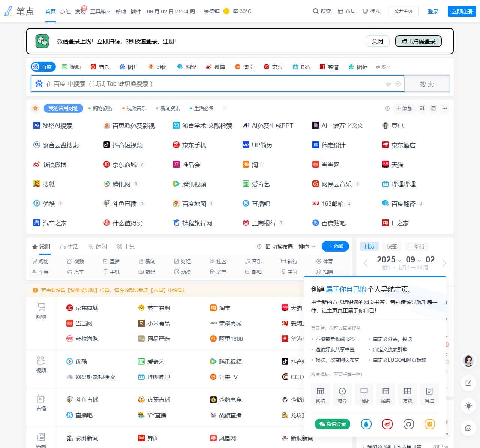This screenshot has height=448, width=480.
Task: Toggle theme via the sun icon sidebar
Action: [x=468, y=405]
